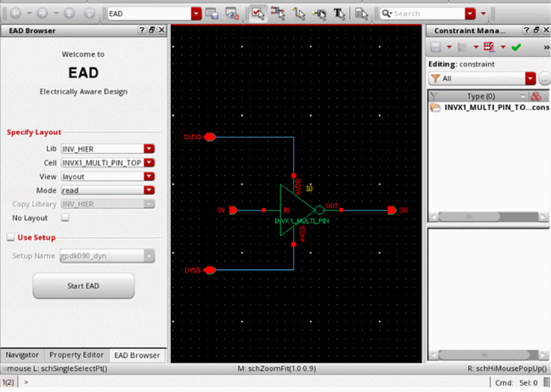Open the constraint filter All dropdown
This screenshot has height=392, width=551.
pyautogui.click(x=530, y=79)
